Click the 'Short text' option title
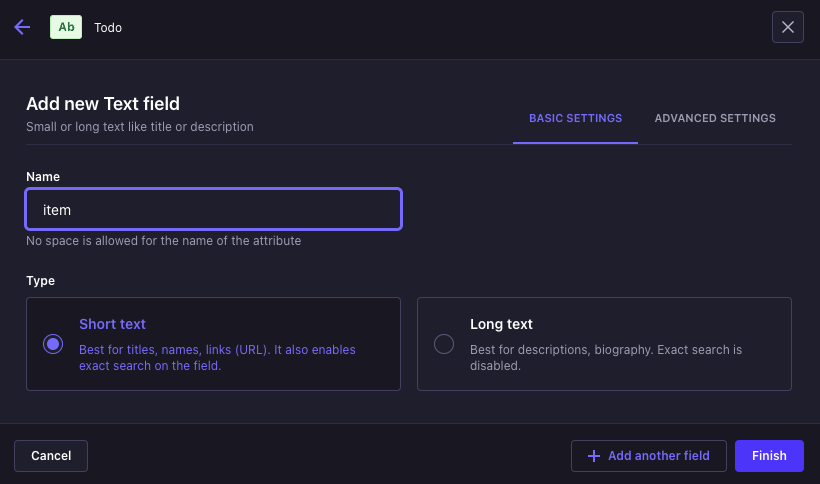This screenshot has height=484, width=820. pos(112,324)
